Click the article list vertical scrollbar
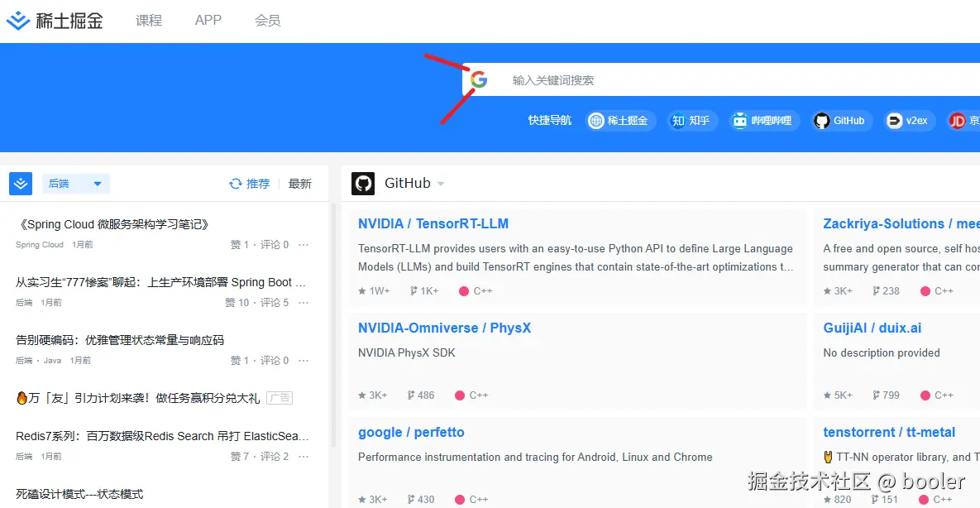 coord(333,331)
